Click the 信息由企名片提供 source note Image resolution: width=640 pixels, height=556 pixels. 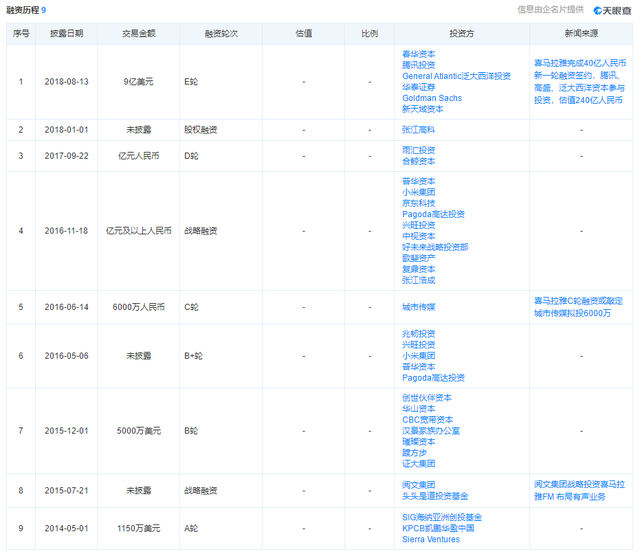pyautogui.click(x=551, y=10)
